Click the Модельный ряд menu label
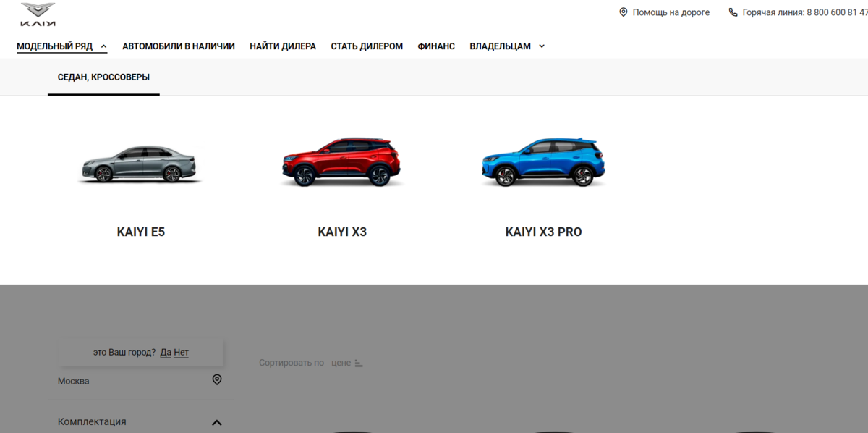This screenshot has height=433, width=868. coord(55,46)
